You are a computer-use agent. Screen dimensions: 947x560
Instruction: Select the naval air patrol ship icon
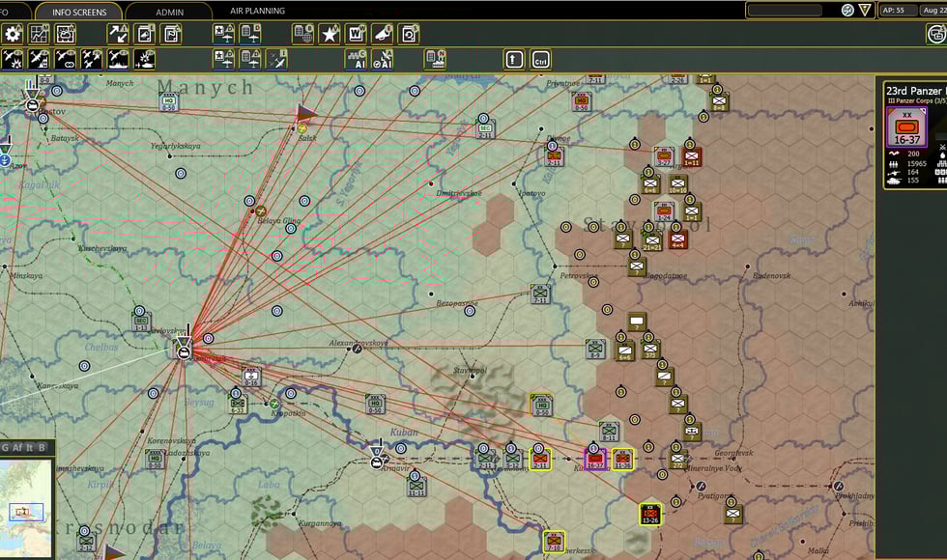(x=118, y=60)
